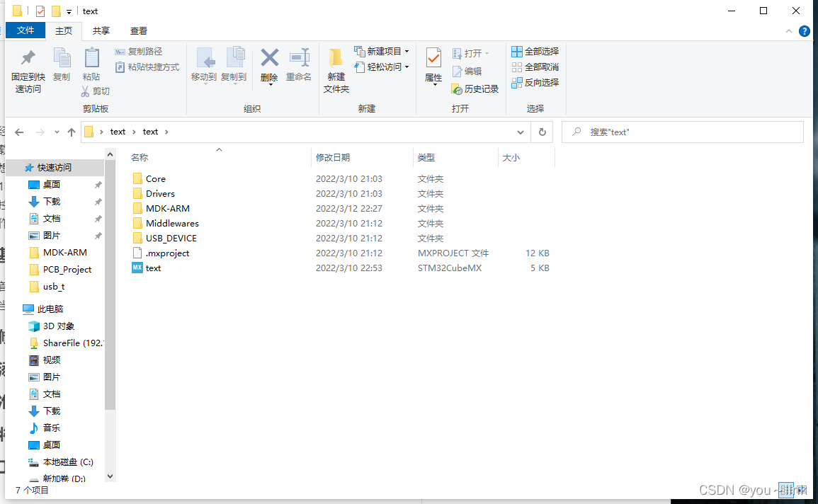This screenshot has width=818, height=504.
Task: Open Properties (属性) from the ribbon
Action: [433, 65]
